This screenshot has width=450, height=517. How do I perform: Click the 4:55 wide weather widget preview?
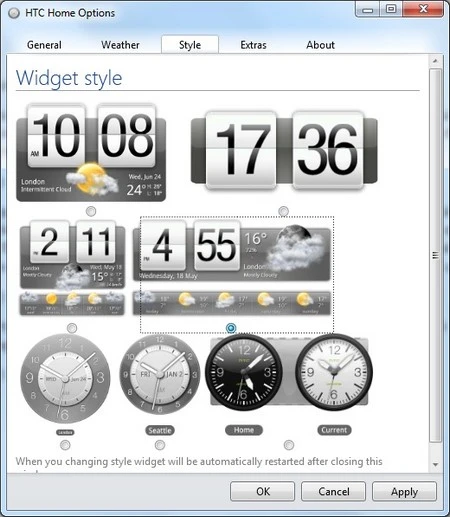tap(232, 268)
